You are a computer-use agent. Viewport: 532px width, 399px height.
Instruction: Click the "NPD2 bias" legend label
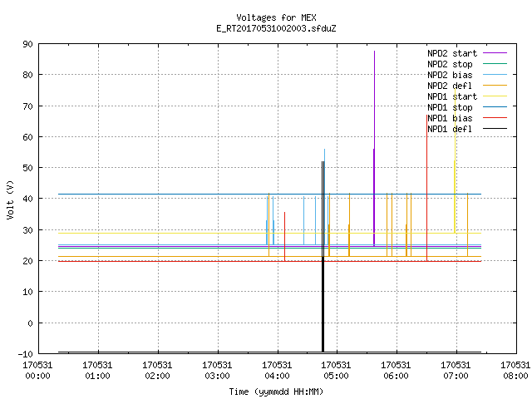pyautogui.click(x=450, y=75)
